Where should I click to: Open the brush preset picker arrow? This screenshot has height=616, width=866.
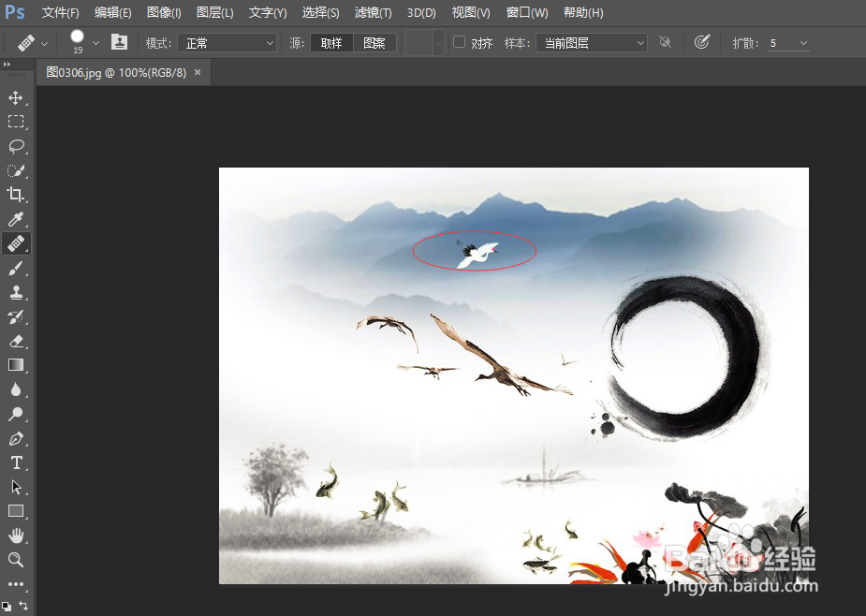pos(96,42)
